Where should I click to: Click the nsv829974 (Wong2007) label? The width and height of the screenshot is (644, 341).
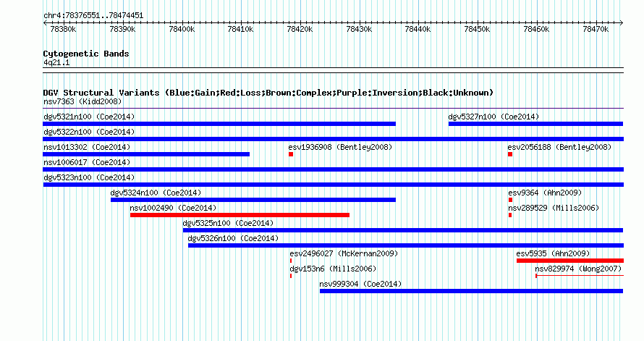click(578, 269)
